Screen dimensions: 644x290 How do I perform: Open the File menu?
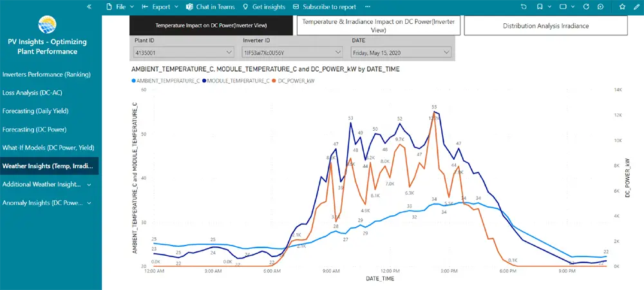(120, 6)
